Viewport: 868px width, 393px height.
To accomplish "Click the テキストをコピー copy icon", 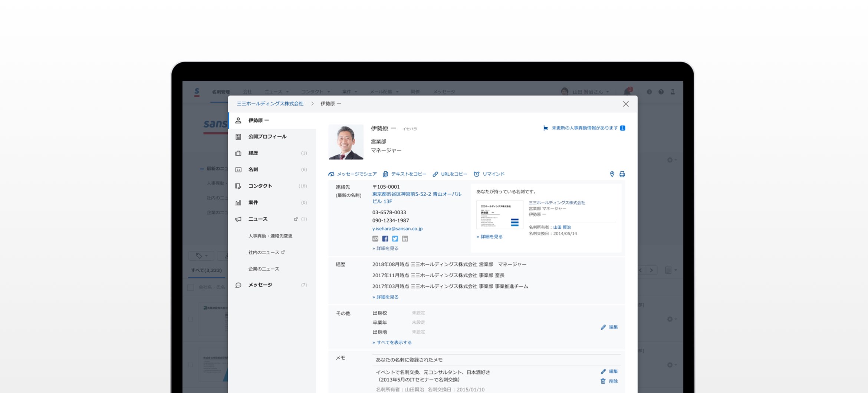I will (x=386, y=174).
